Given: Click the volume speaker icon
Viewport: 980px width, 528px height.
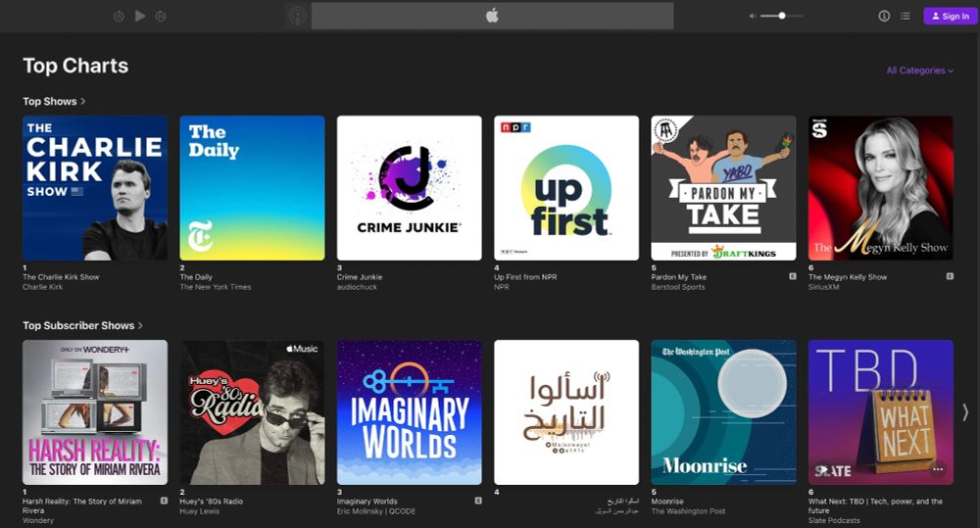Looking at the screenshot, I should tap(753, 16).
